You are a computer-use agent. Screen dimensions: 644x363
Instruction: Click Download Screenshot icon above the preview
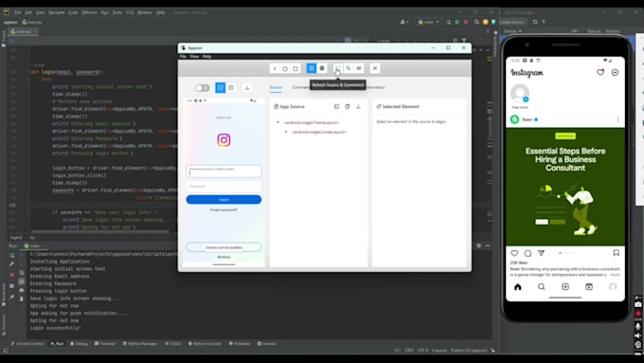247,87
